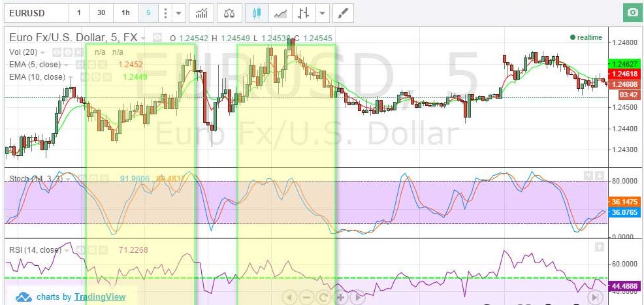Image resolution: width=644 pixels, height=305 pixels.
Task: Remove the RSI indicator
Action: [x=103, y=249]
